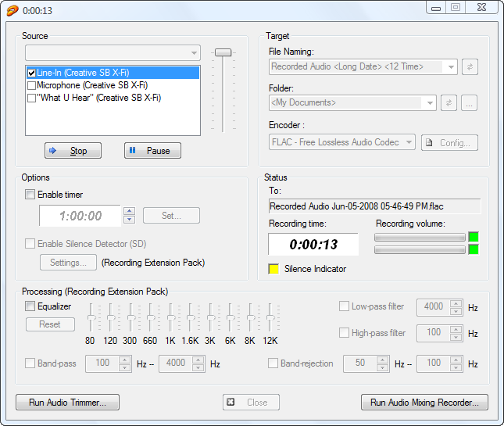This screenshot has height=426, width=504.
Task: Click the File Naming refresh arrows icon
Action: (x=470, y=67)
